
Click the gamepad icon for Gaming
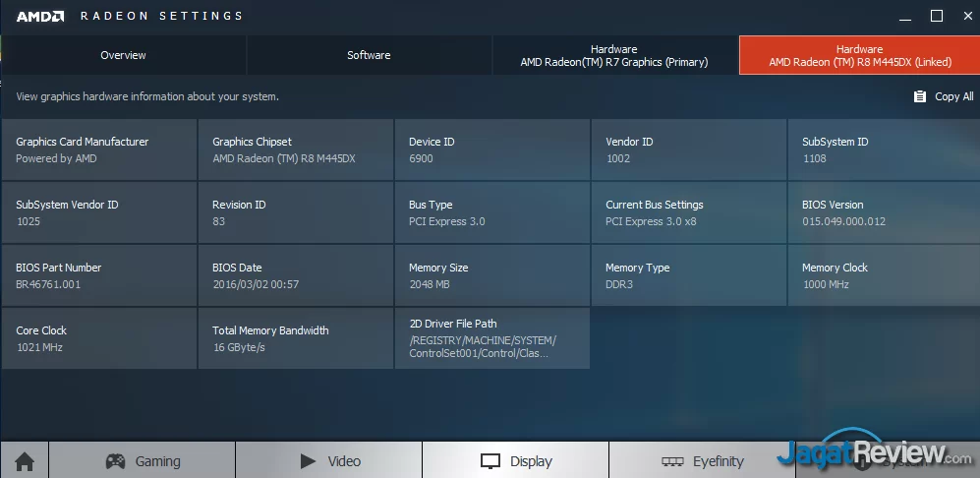click(116, 461)
